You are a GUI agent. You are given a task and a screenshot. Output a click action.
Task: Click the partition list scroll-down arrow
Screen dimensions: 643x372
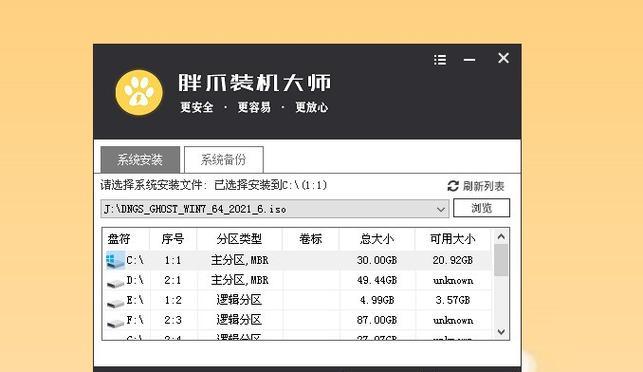click(x=501, y=331)
